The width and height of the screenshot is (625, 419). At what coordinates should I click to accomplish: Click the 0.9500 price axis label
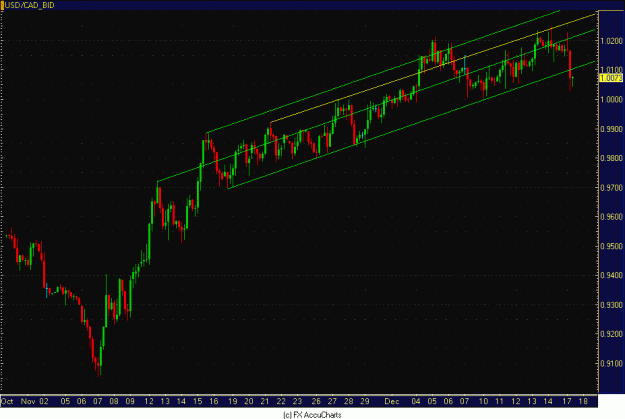pos(611,246)
